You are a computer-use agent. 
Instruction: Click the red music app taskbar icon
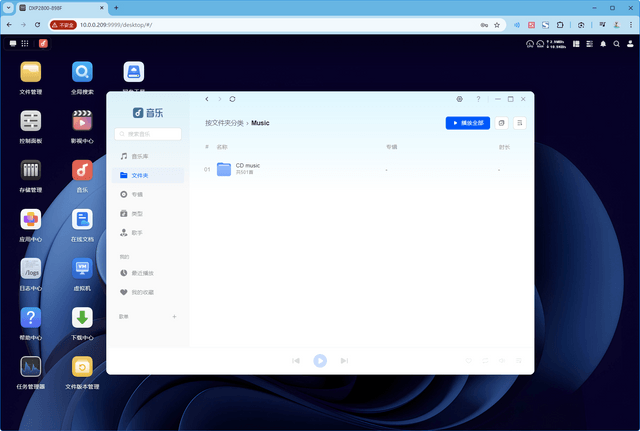coord(43,43)
